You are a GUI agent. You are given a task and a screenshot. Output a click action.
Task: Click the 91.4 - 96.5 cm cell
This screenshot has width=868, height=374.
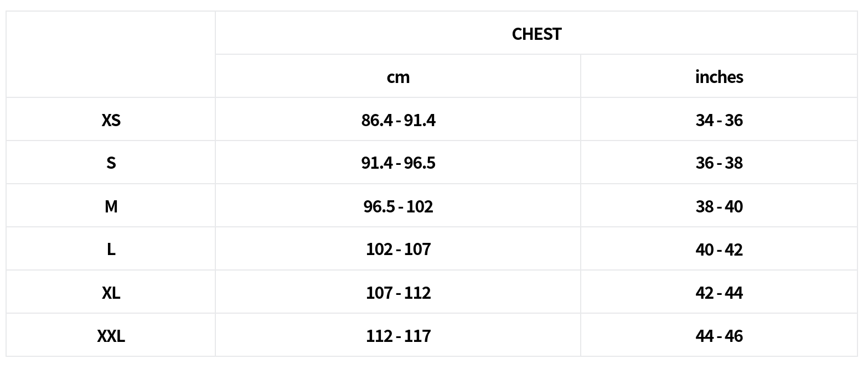pyautogui.click(x=398, y=163)
